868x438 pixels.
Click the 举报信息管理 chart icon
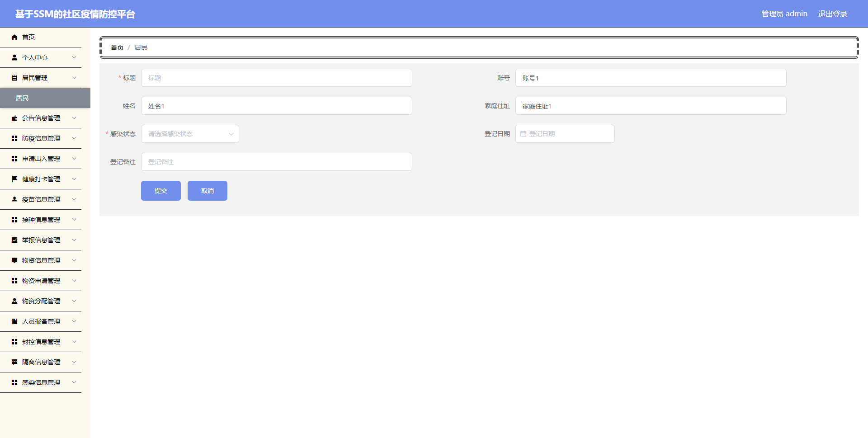[x=14, y=240]
